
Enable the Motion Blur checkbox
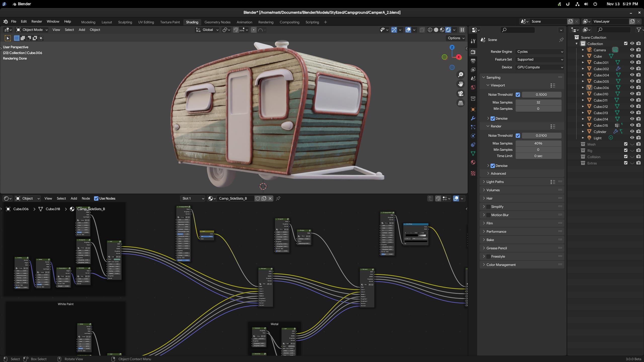(x=488, y=215)
